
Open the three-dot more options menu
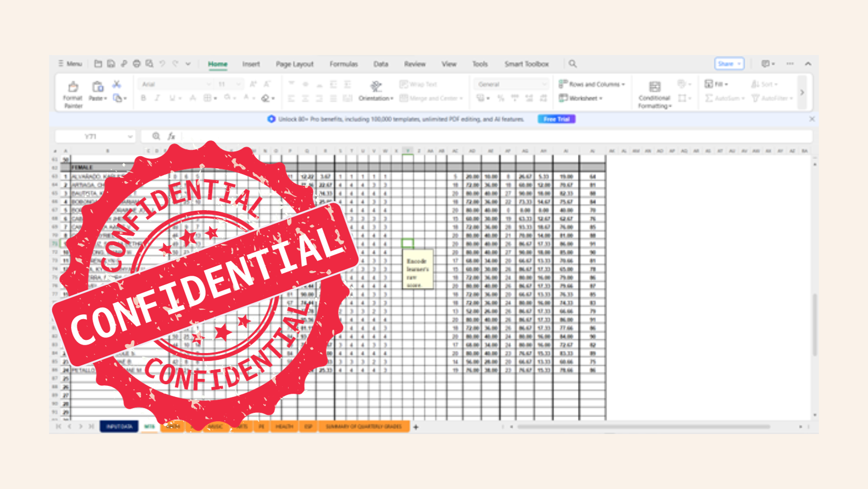pyautogui.click(x=790, y=64)
